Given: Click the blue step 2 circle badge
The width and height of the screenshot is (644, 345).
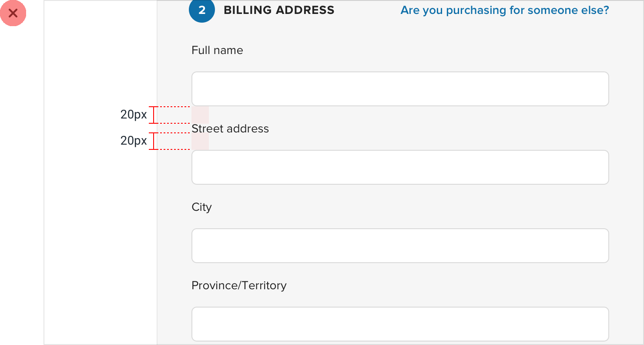Looking at the screenshot, I should [x=202, y=10].
